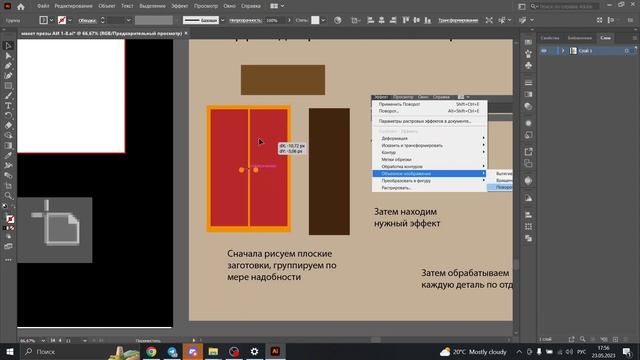Screen dimensions: 640x360
Task: Select the Zoom tool
Action: (x=8, y=196)
